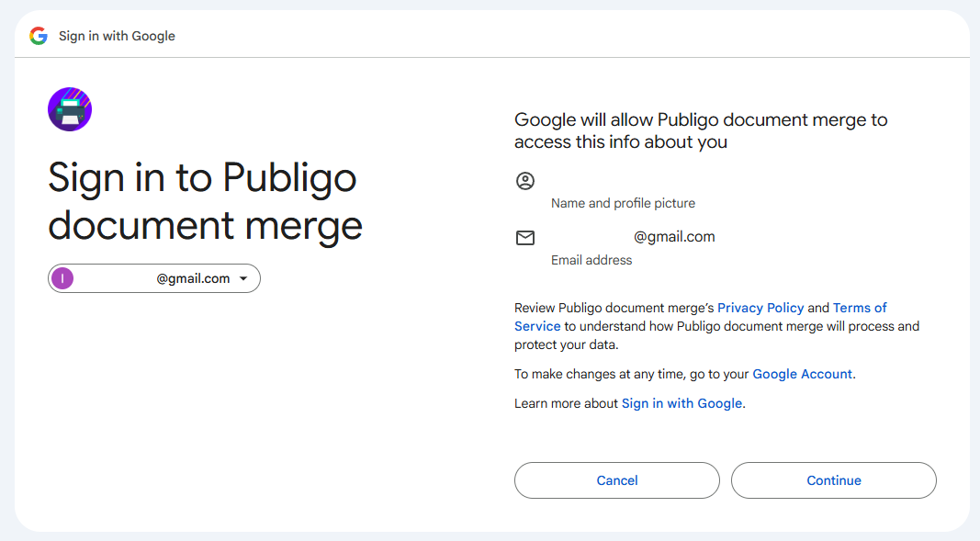The height and width of the screenshot is (541, 980).
Task: Click the Google logo icon
Action: coord(39,36)
